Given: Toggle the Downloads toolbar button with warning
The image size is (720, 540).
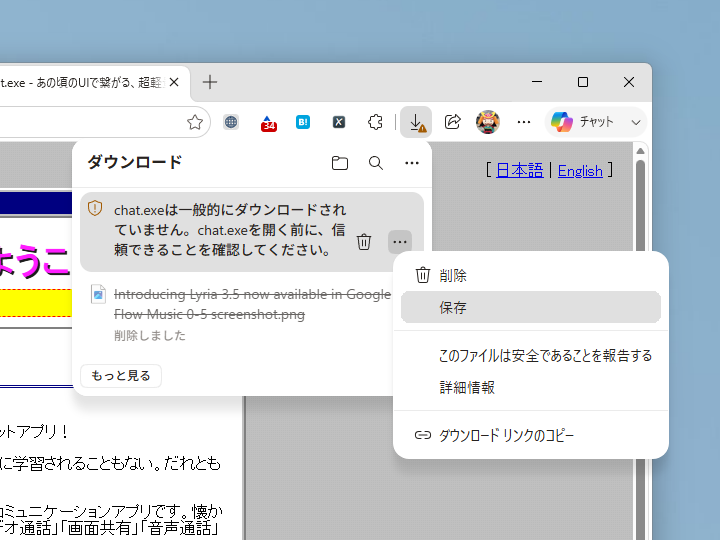Looking at the screenshot, I should (416, 122).
